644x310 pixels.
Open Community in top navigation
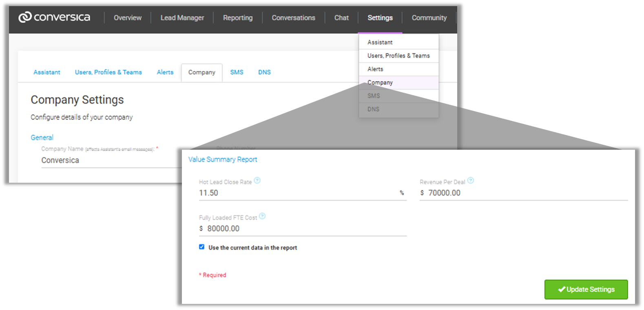click(x=429, y=18)
